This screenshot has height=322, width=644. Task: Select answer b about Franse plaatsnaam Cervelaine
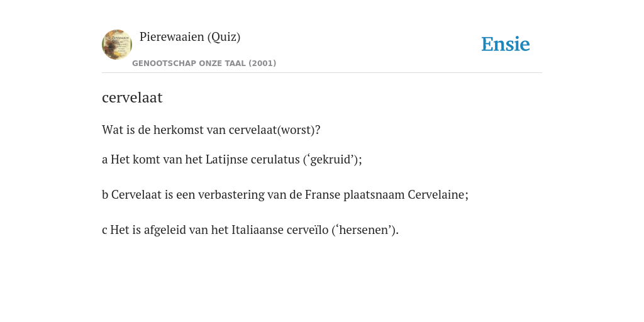(x=285, y=195)
